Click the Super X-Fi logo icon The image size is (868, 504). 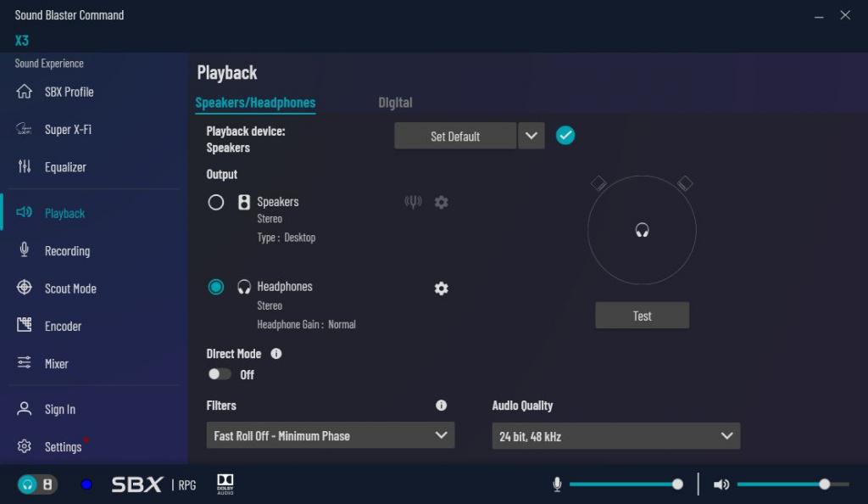24,129
